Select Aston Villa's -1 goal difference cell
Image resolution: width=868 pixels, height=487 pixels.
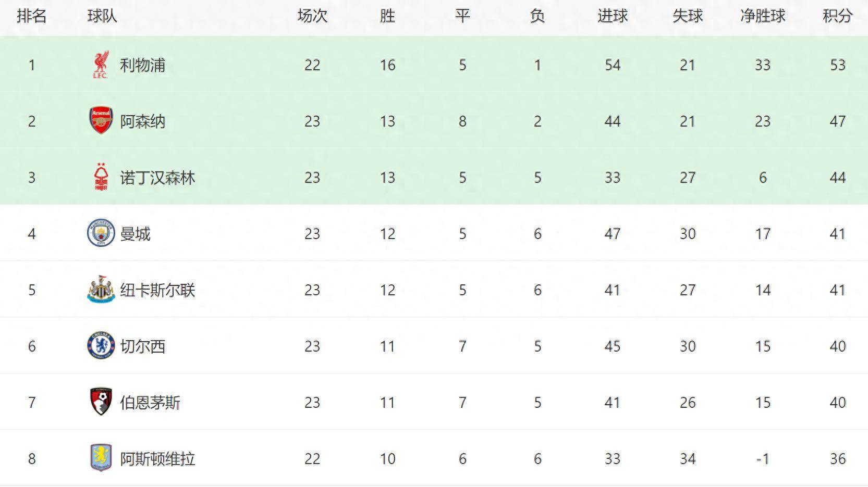click(x=763, y=459)
